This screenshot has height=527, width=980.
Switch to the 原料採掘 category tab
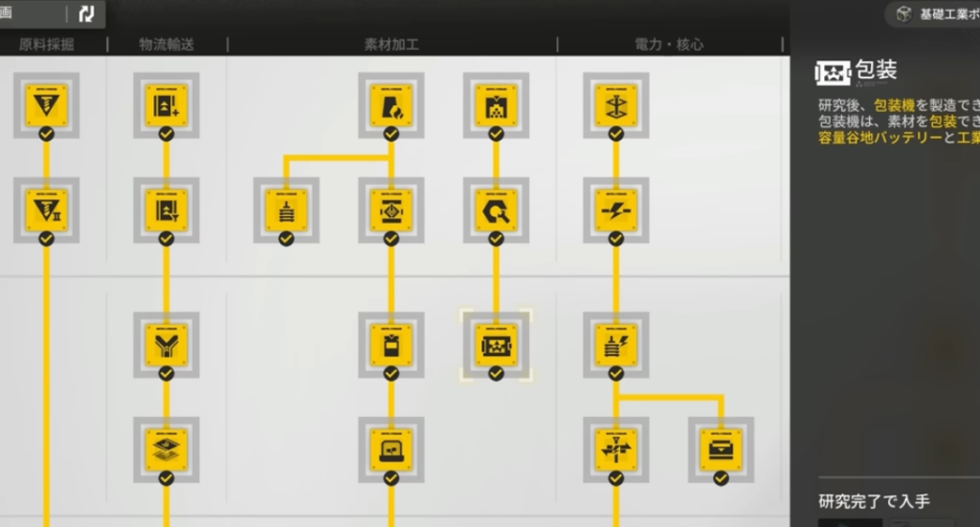tap(46, 44)
